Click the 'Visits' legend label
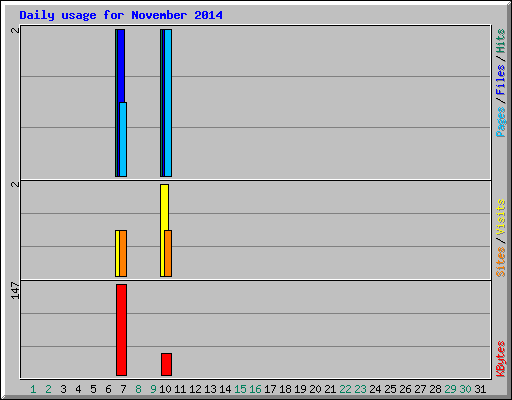This screenshot has height=400, width=512. click(x=501, y=217)
